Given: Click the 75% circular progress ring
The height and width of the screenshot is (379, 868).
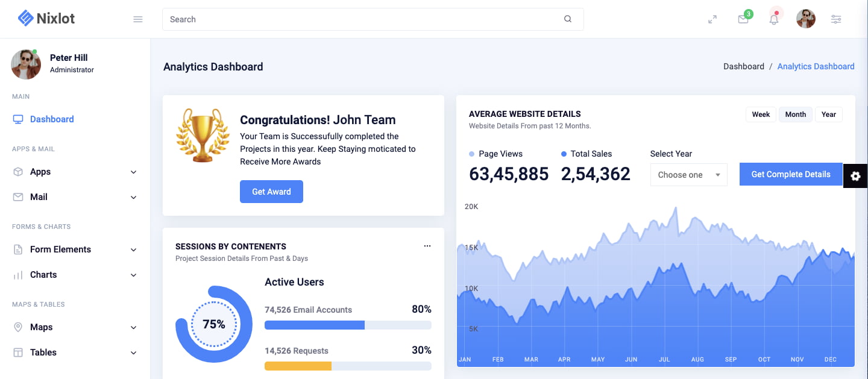Looking at the screenshot, I should pos(214,324).
